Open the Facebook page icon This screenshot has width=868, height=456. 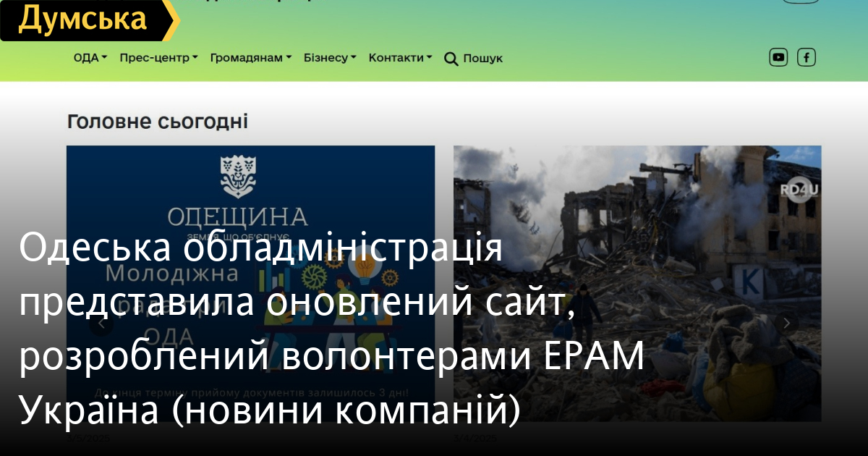click(806, 57)
